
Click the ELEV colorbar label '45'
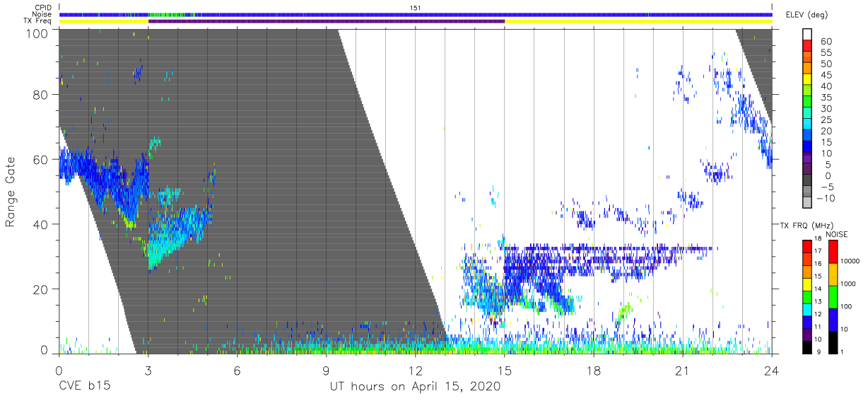(x=826, y=75)
